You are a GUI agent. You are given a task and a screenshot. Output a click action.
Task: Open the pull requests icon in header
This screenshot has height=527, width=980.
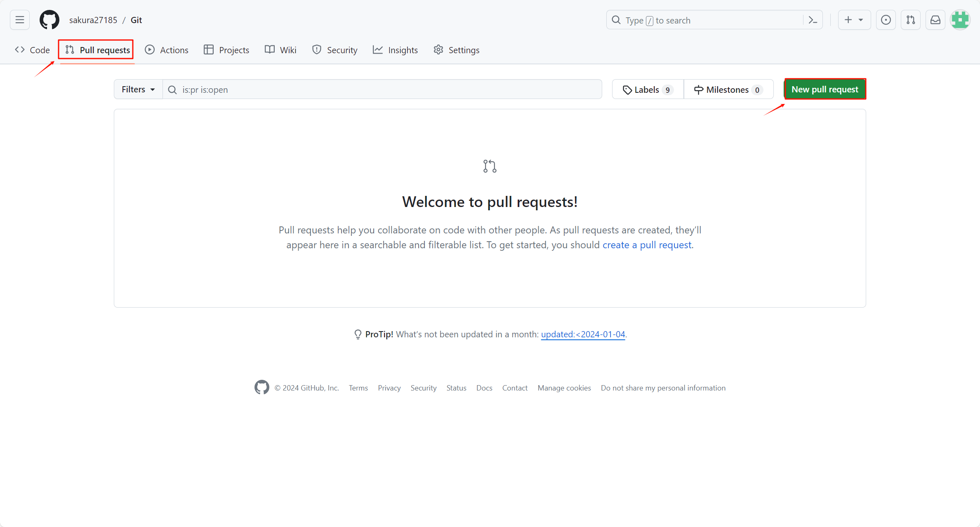click(911, 20)
